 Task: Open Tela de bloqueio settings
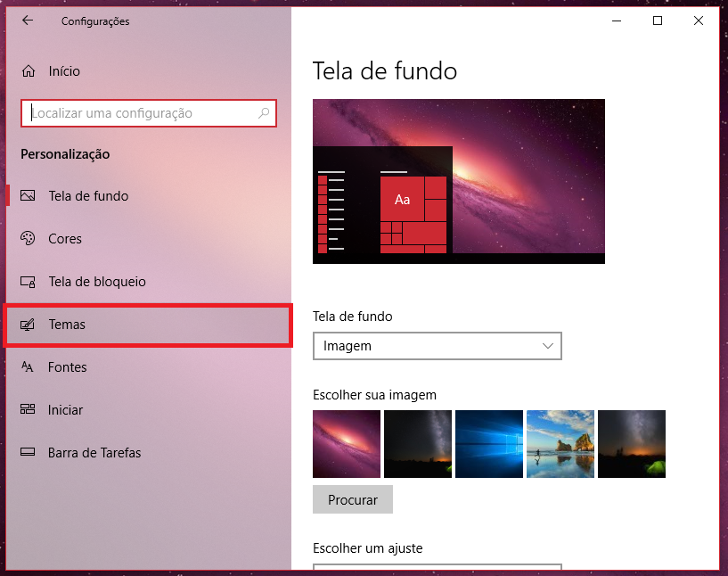149,282
